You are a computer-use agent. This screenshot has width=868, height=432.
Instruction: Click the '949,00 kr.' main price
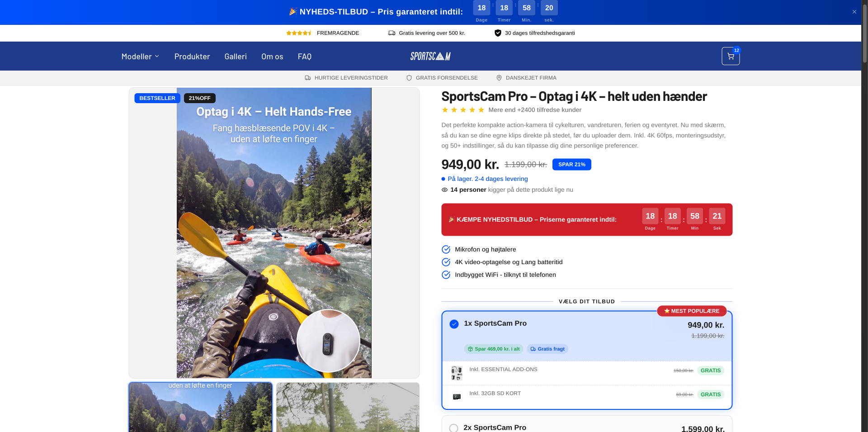[470, 164]
